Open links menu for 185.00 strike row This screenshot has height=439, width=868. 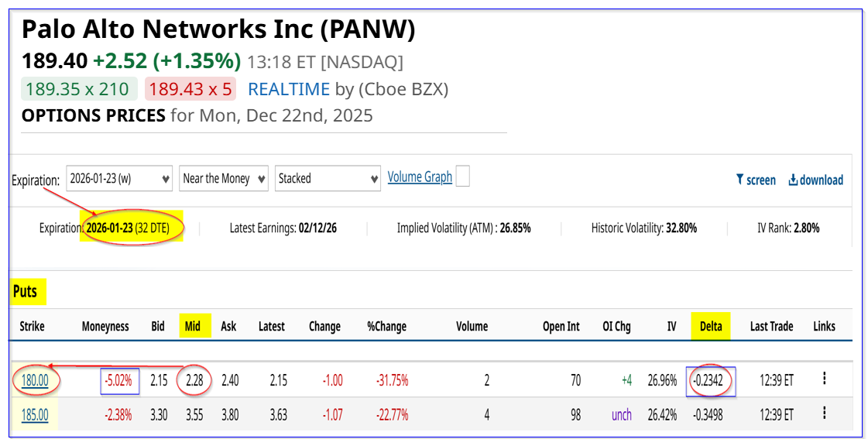tap(825, 415)
